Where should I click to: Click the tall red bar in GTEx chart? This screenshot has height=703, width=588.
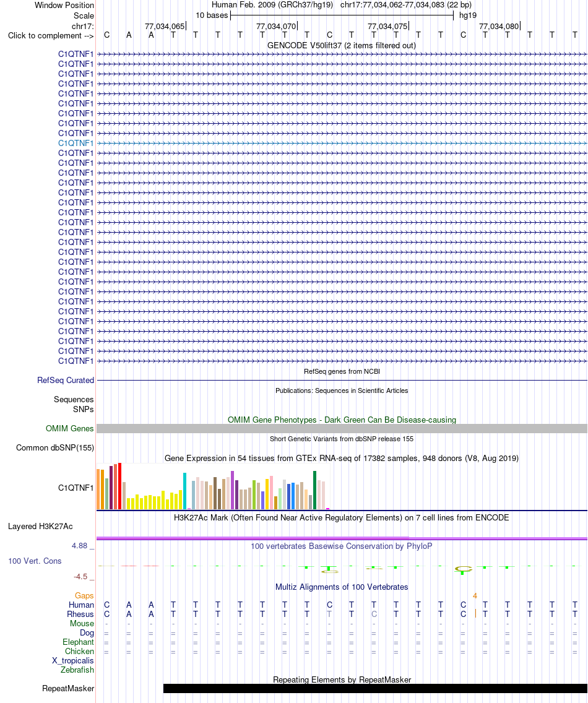pyautogui.click(x=119, y=486)
